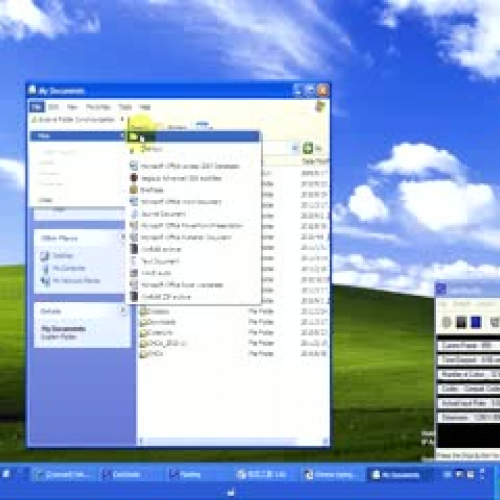
Task: Open the File menu in recorder window
Action: 443,304
